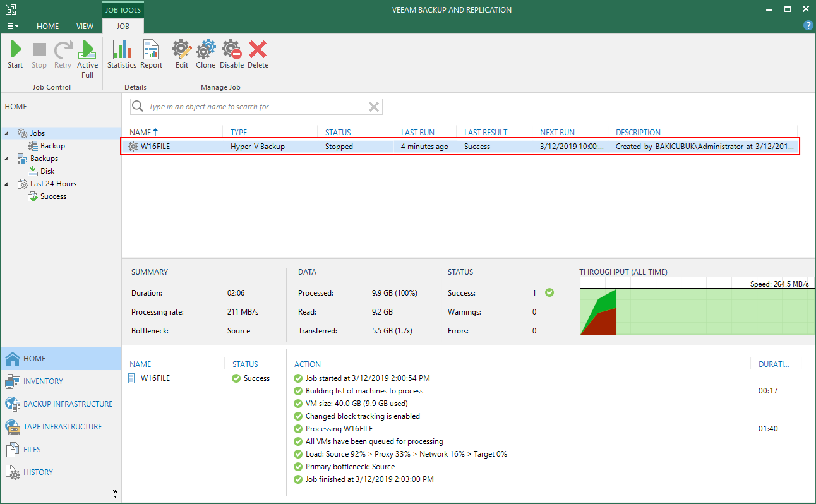Switch to the HOME ribbon tab
This screenshot has height=504, width=816.
click(47, 26)
